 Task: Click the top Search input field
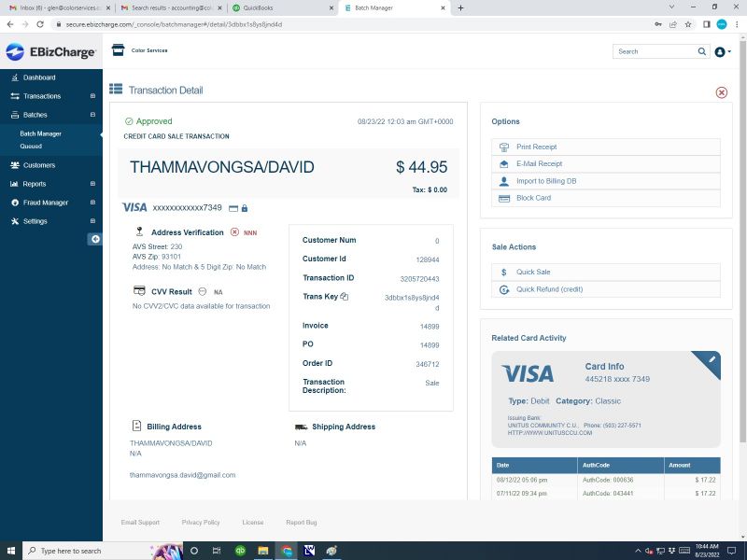point(654,51)
